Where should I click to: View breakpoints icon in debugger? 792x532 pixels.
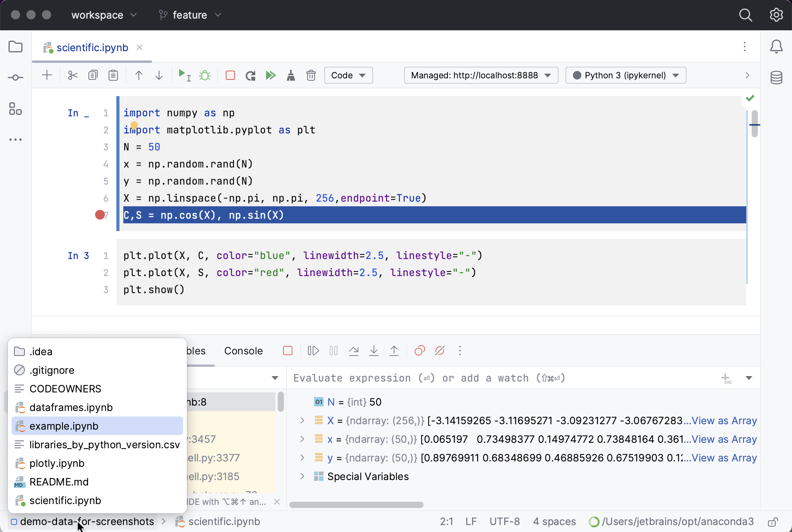tap(420, 351)
